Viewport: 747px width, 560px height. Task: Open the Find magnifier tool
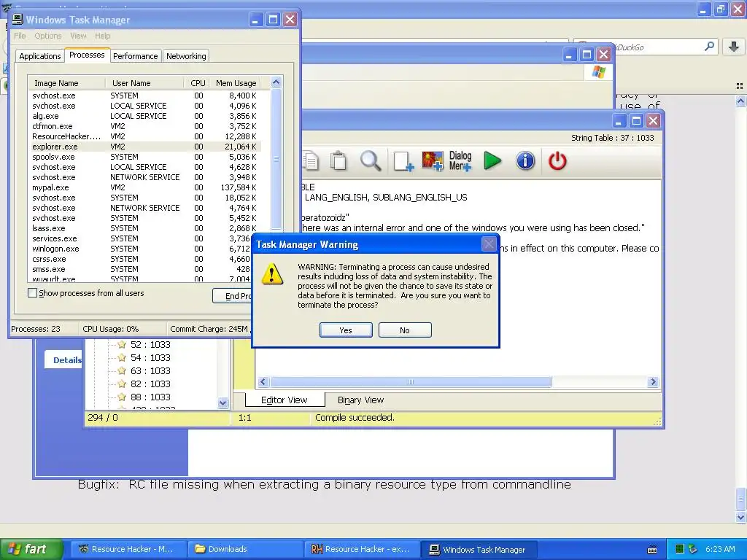coord(370,160)
